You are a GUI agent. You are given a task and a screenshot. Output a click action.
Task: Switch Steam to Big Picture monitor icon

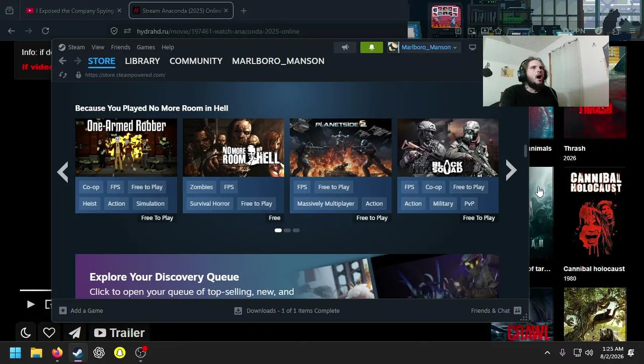pos(473,47)
